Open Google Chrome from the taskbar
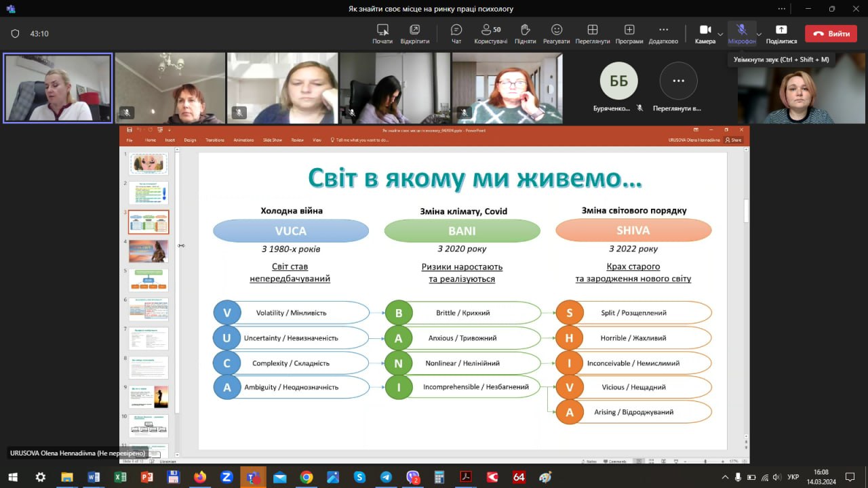 pos(307,477)
